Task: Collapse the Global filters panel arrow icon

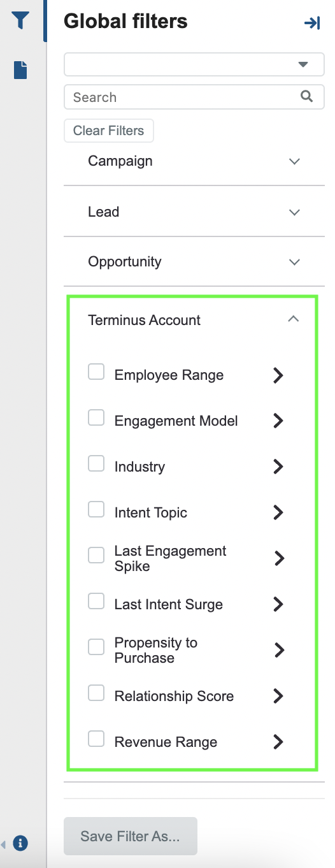Action: pos(312,24)
